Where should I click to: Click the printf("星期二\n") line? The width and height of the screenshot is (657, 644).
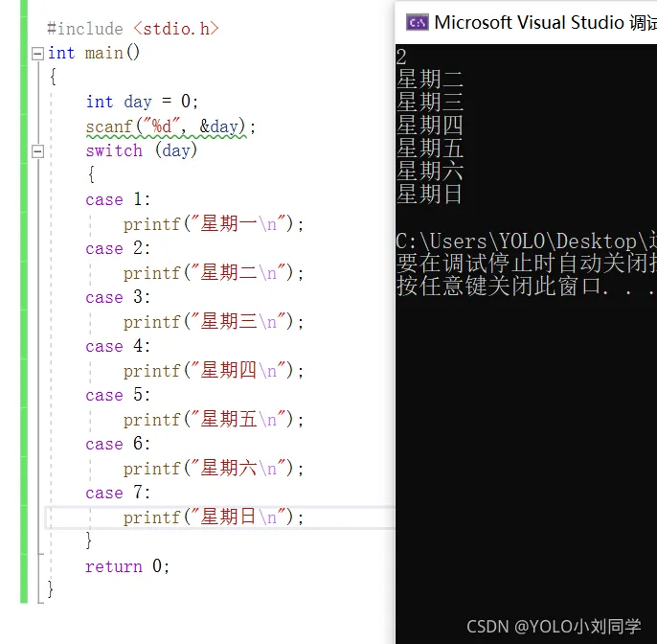[214, 273]
